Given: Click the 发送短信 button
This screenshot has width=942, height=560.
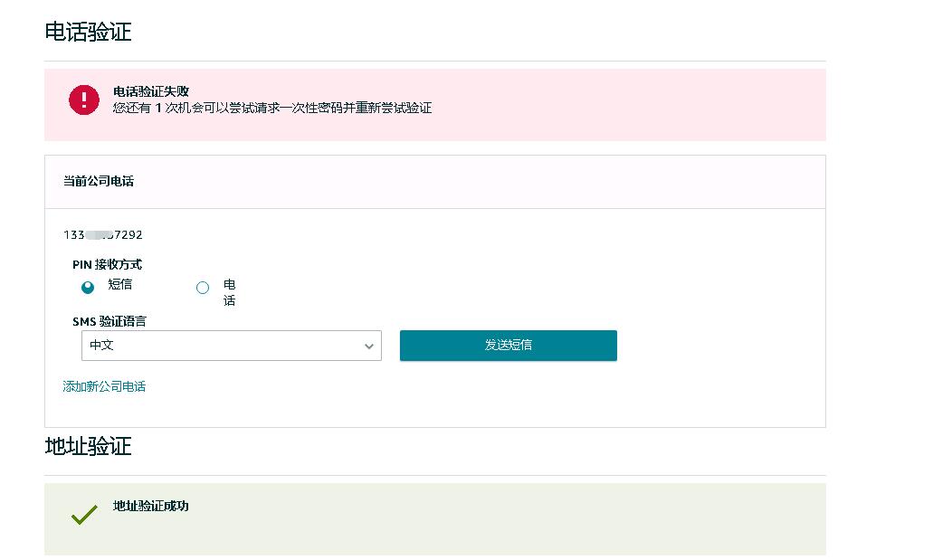Looking at the screenshot, I should [509, 346].
